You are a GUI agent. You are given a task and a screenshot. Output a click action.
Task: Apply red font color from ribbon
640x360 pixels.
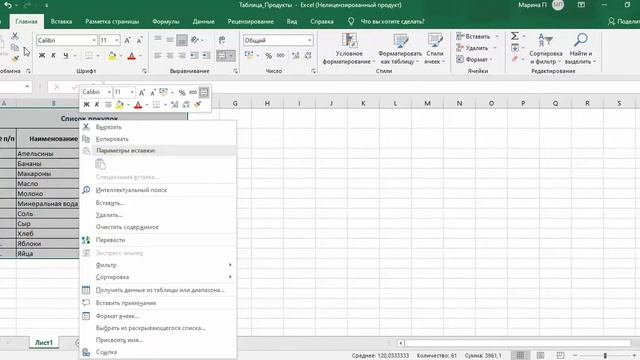pos(131,56)
